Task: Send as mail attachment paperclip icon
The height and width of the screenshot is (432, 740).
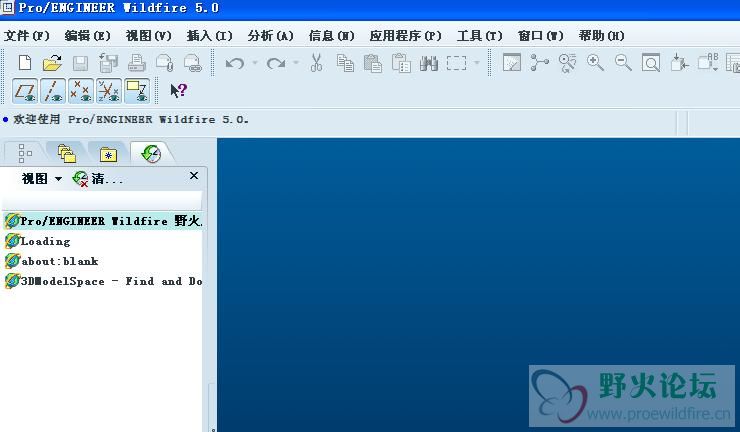Action: click(165, 63)
